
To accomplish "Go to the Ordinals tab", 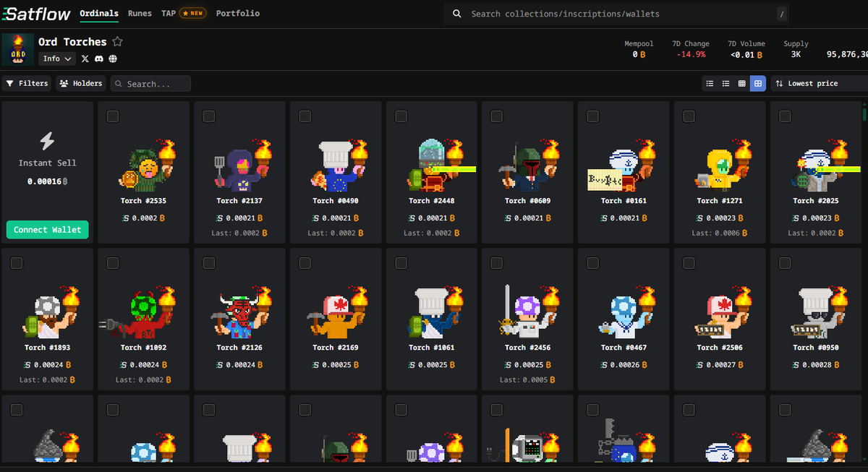I will coord(99,14).
